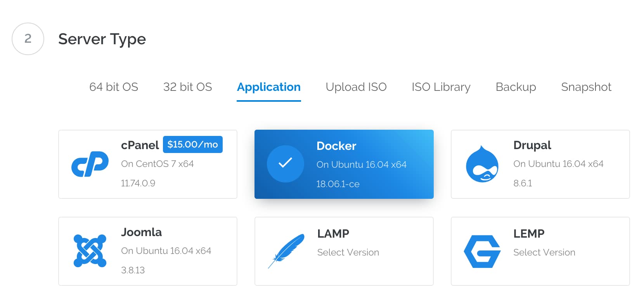Click the 'Server Type' heading

pyautogui.click(x=102, y=39)
